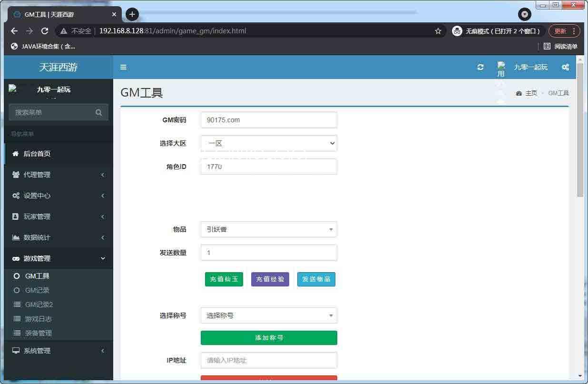Reload the page using browser refresh button
588x384 pixels.
(45, 31)
